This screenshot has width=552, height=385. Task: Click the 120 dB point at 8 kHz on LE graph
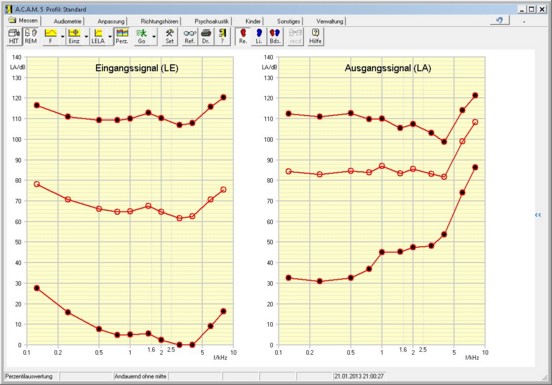[223, 97]
